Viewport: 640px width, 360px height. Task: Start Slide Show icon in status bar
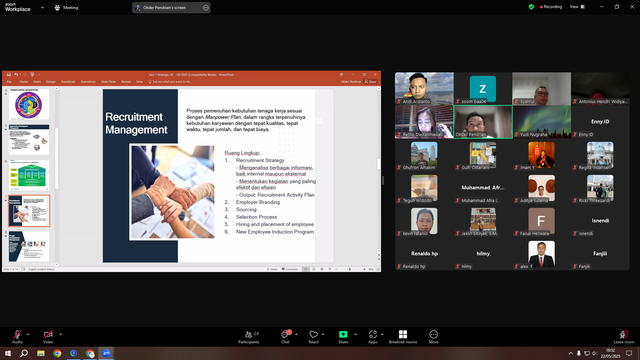click(330, 269)
